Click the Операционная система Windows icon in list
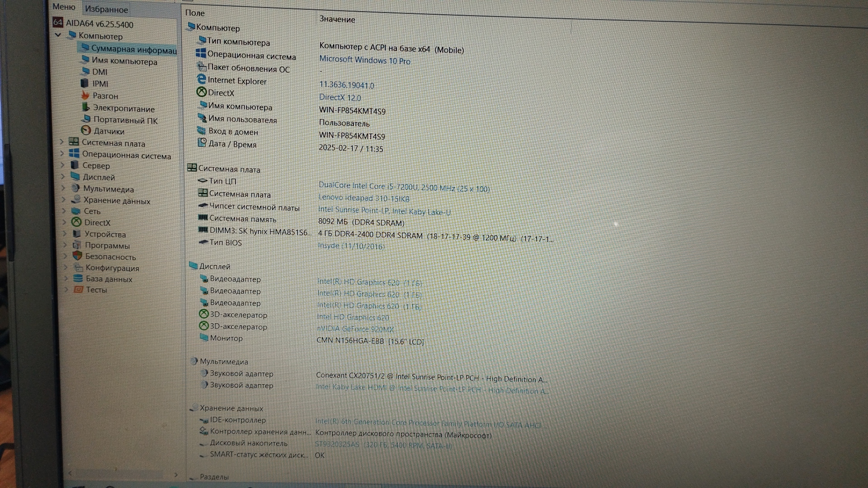 (201, 53)
